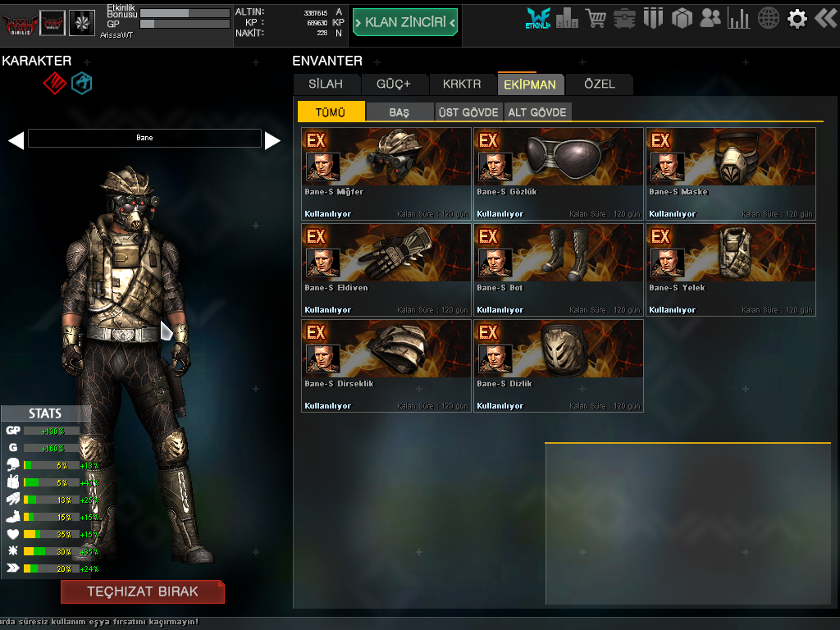Select the Bane-S Dirseklik item
The width and height of the screenshot is (840, 630).
386,366
